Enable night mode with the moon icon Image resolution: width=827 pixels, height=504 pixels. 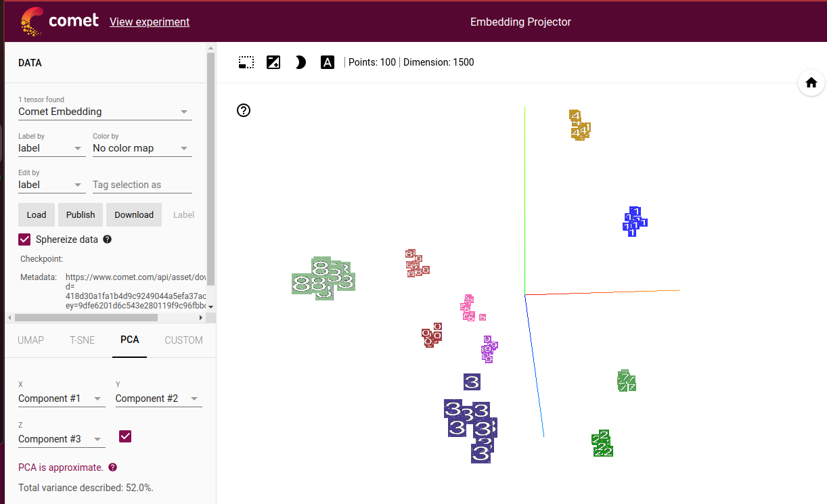coord(300,62)
